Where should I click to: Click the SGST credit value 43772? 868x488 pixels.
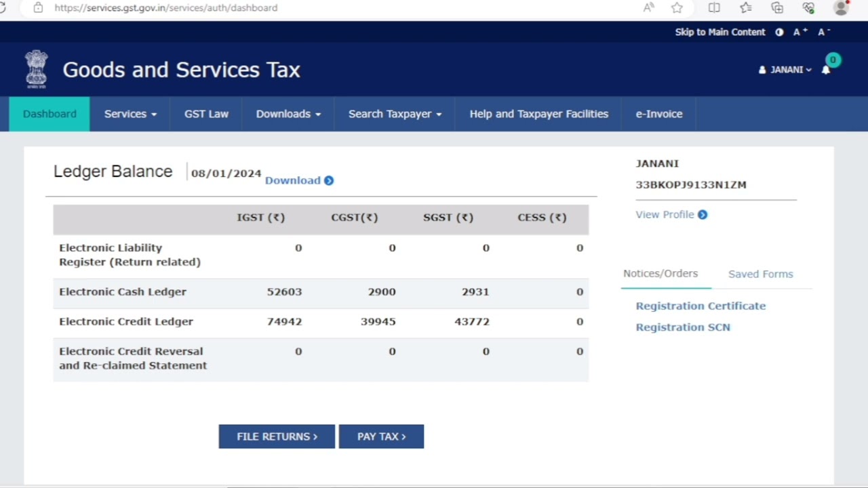(x=472, y=322)
